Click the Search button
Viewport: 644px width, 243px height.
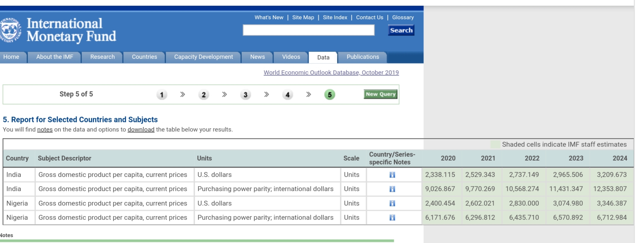coord(401,30)
